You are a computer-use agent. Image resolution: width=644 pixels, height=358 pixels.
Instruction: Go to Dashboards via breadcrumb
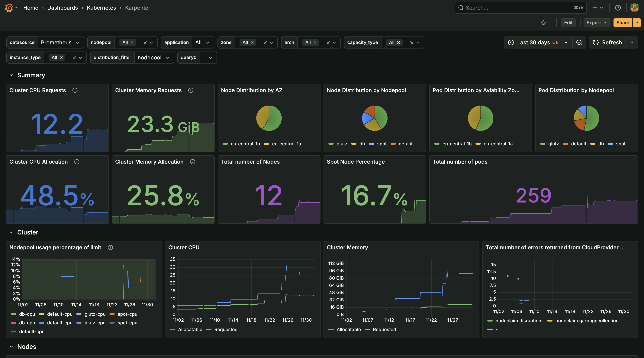coord(63,8)
